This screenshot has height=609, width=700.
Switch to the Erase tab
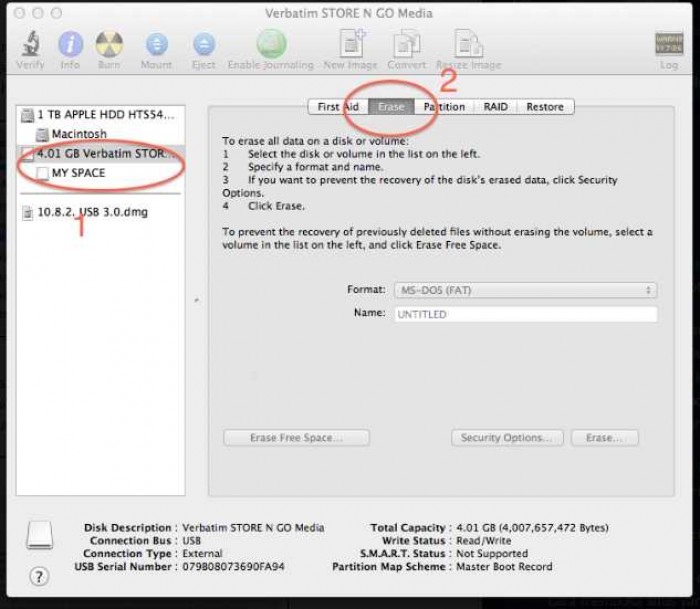(391, 107)
